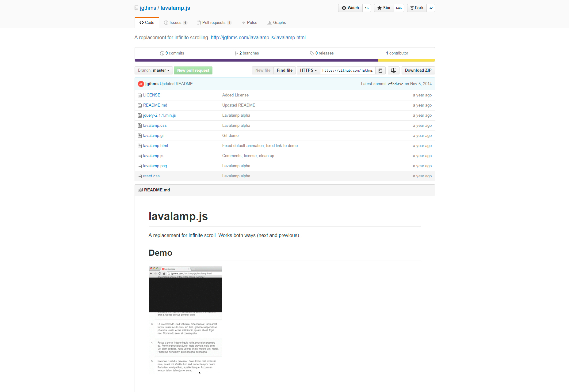
Task: Open README.md in the file list
Action: coord(155,105)
